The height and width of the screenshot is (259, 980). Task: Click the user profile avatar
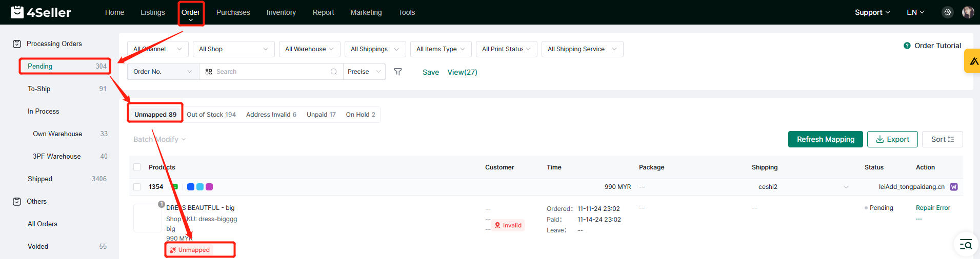pyautogui.click(x=968, y=12)
